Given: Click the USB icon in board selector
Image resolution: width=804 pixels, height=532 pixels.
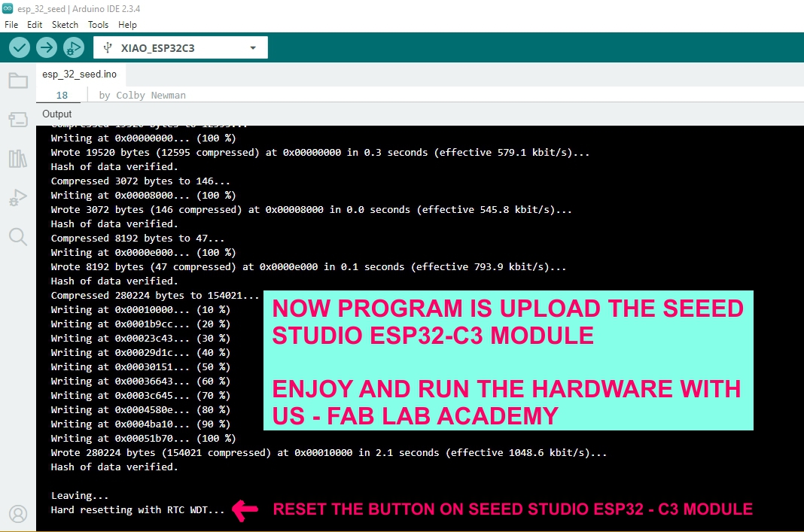Looking at the screenshot, I should [x=108, y=47].
